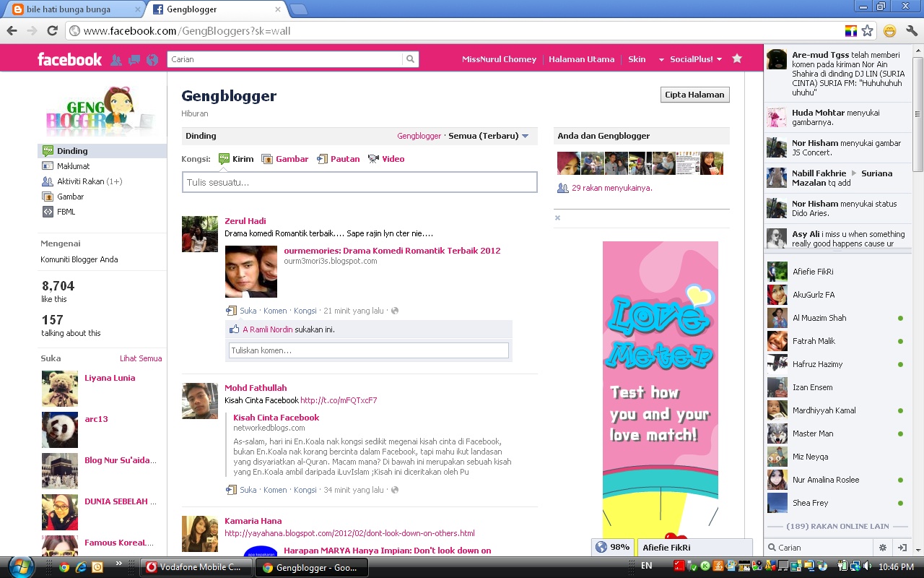Open chat settings gear icon
Viewport: 924px width, 578px height.
882,548
